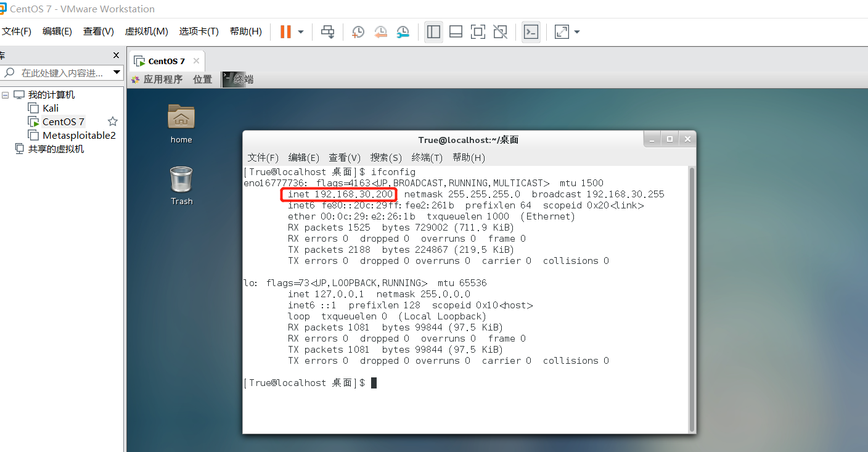
Task: Switch the VM to full screen mode
Action: pyautogui.click(x=478, y=31)
